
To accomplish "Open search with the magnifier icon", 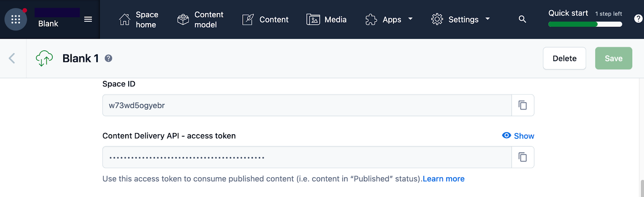I will pos(522,19).
